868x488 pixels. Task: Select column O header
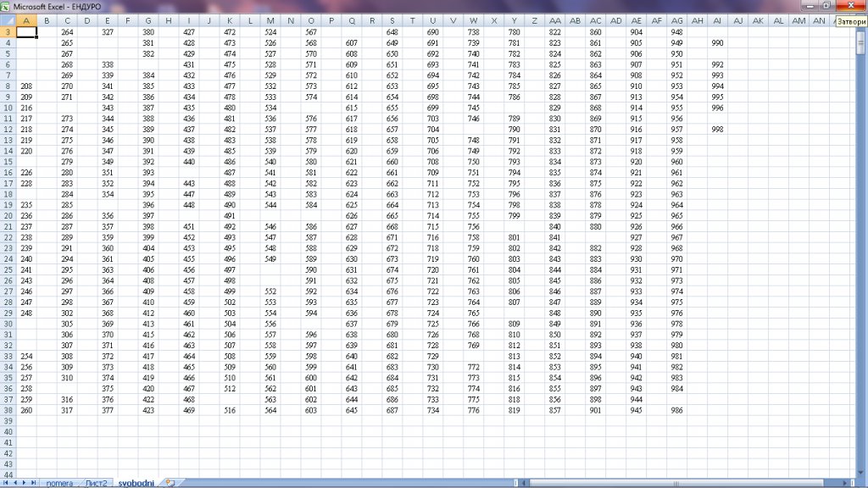coord(311,21)
